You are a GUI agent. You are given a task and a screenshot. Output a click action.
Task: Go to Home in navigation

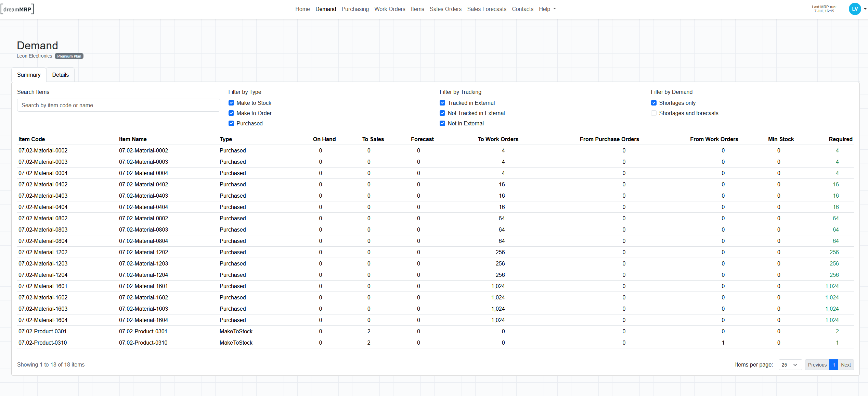(x=302, y=9)
